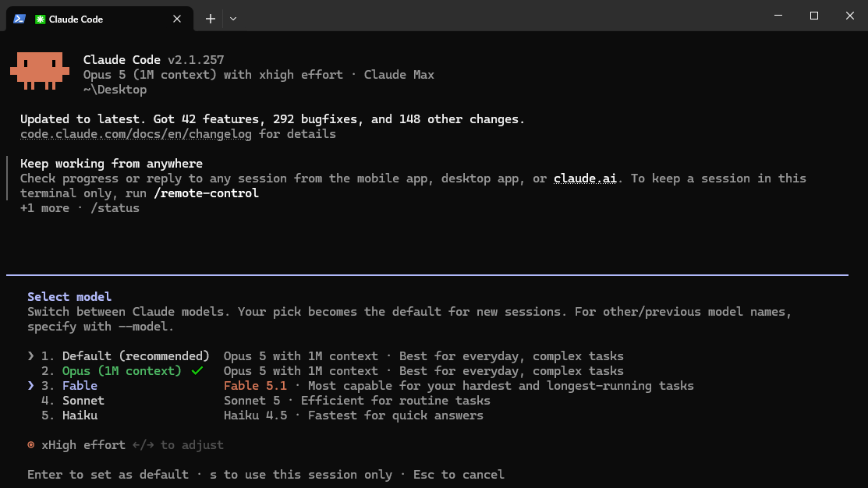This screenshot has height=488, width=868.
Task: Open a new terminal tab with plus
Action: (x=211, y=19)
